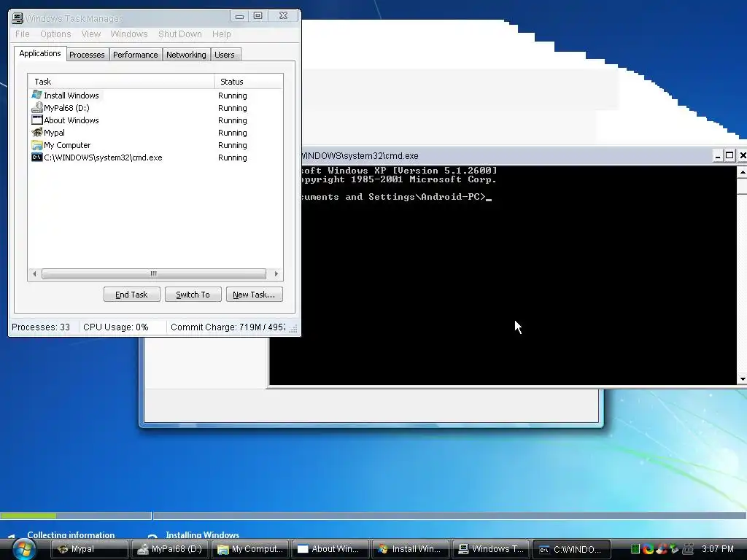Select the Mypal browser task icon
The height and width of the screenshot is (560, 747).
pyautogui.click(x=36, y=133)
